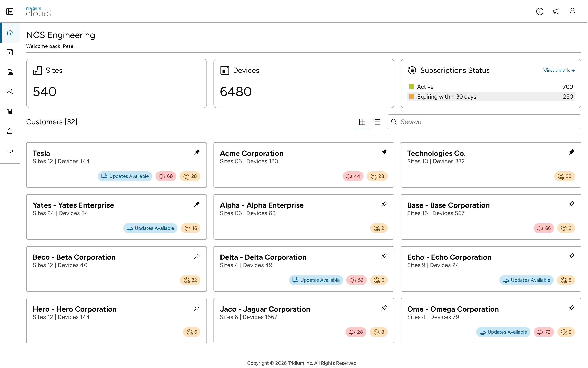The image size is (588, 368).
Task: Open the info icon in header
Action: (540, 11)
